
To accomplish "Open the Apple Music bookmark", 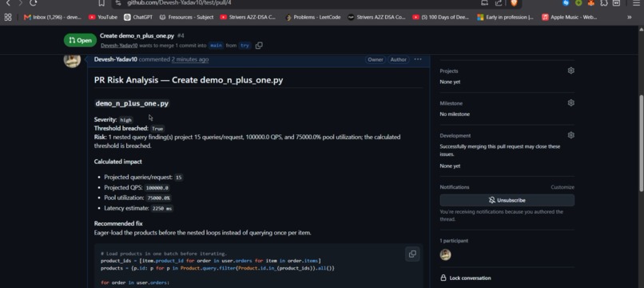I will [x=569, y=18].
